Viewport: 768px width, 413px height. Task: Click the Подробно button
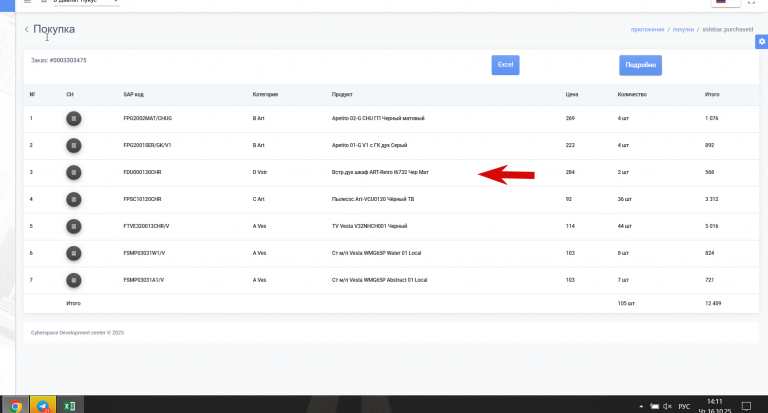point(640,65)
